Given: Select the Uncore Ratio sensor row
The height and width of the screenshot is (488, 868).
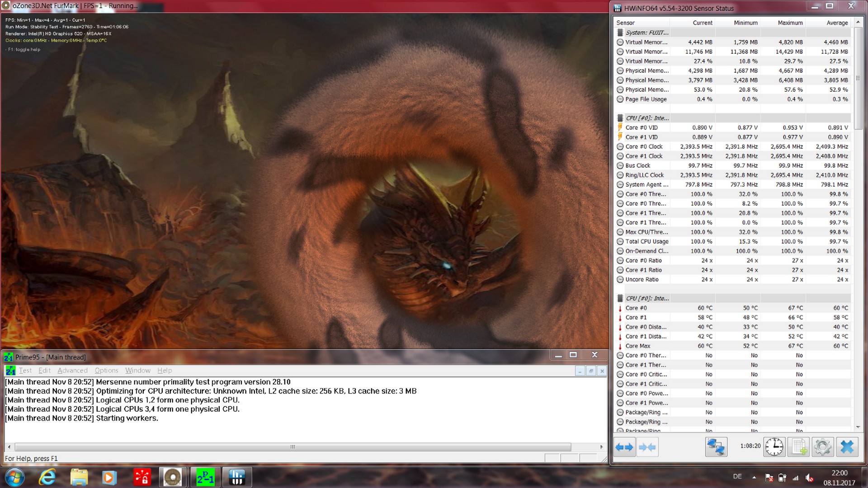Looking at the screenshot, I should click(x=733, y=280).
